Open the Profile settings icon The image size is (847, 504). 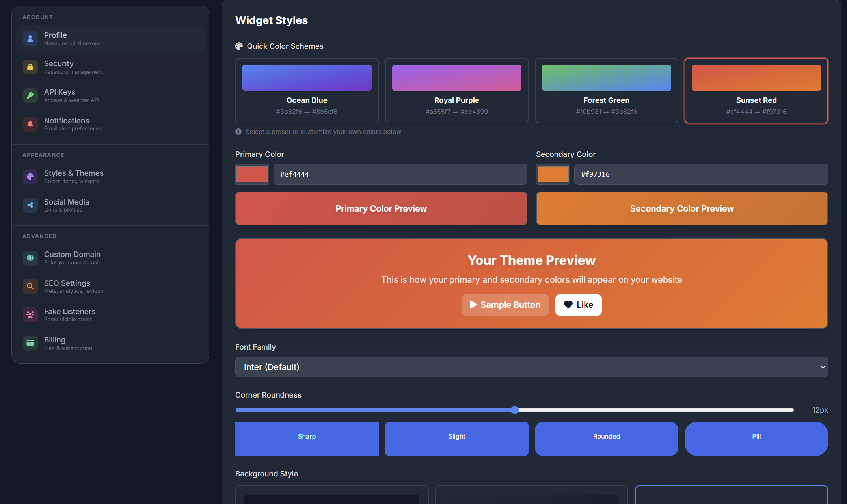tap(30, 39)
